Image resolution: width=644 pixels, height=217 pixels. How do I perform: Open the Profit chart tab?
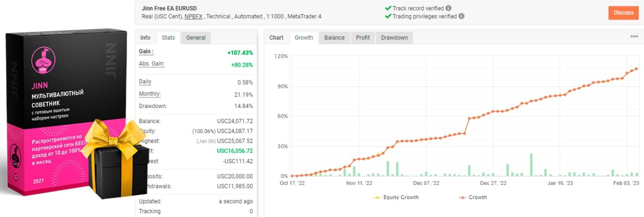tap(363, 38)
